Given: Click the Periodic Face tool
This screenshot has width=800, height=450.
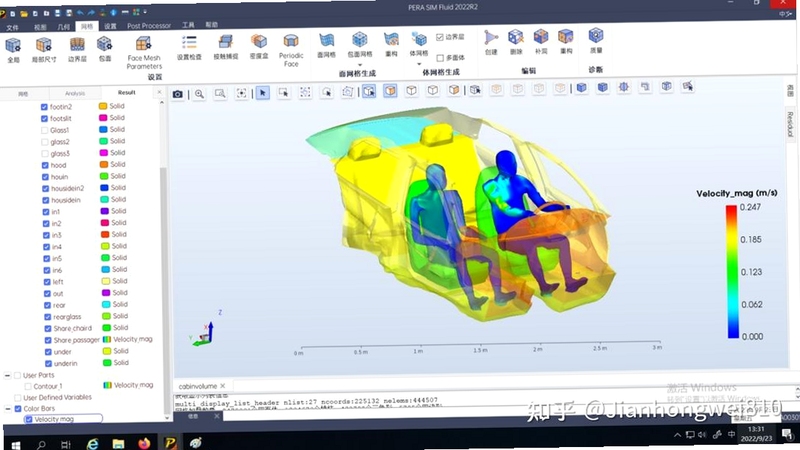Looking at the screenshot, I should (291, 51).
